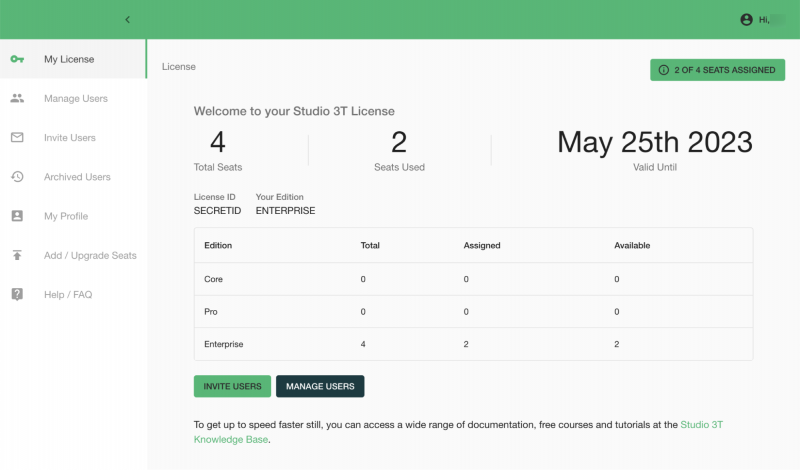
Task: Click the SECRETID license ID value
Action: point(217,210)
